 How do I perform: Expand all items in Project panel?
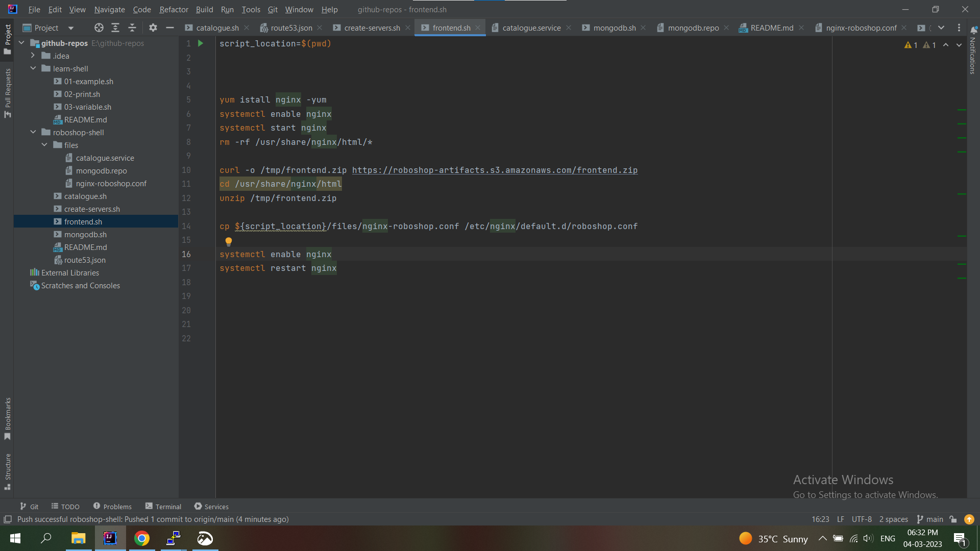coord(115,28)
